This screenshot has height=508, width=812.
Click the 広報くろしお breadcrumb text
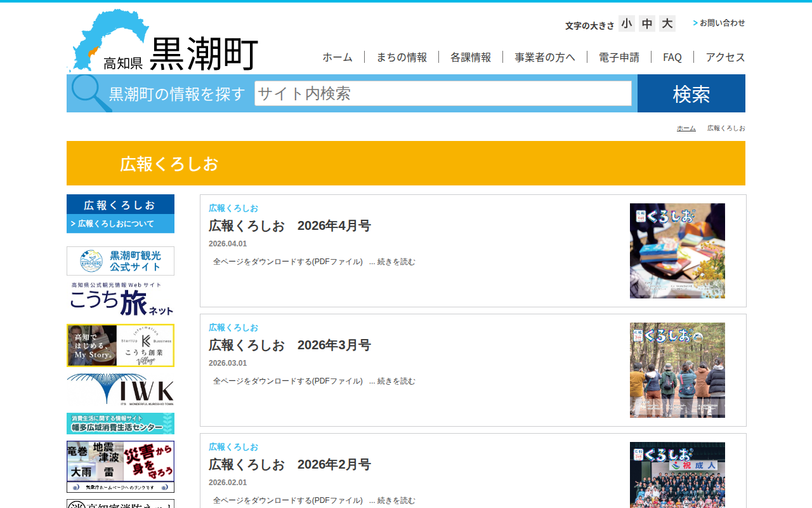tap(726, 128)
